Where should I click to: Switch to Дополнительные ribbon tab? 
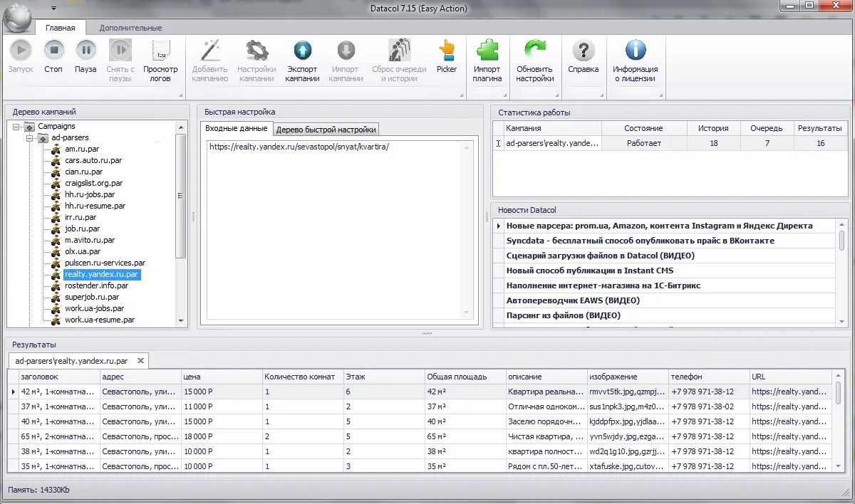coord(130,28)
